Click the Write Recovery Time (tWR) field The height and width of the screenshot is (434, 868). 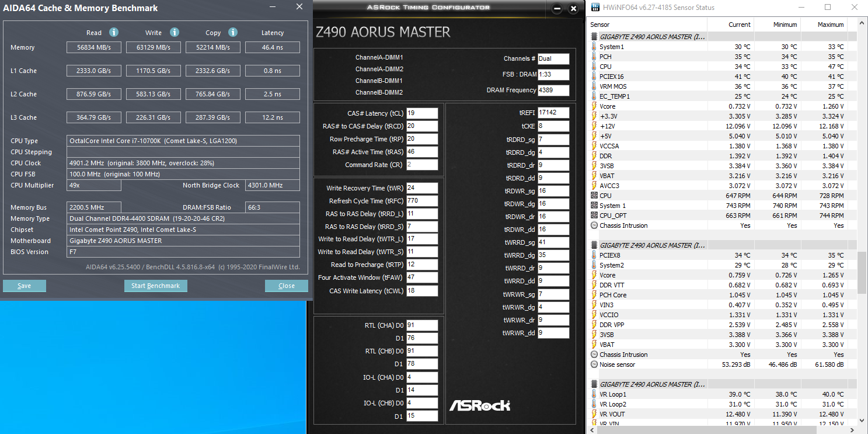[x=422, y=188]
